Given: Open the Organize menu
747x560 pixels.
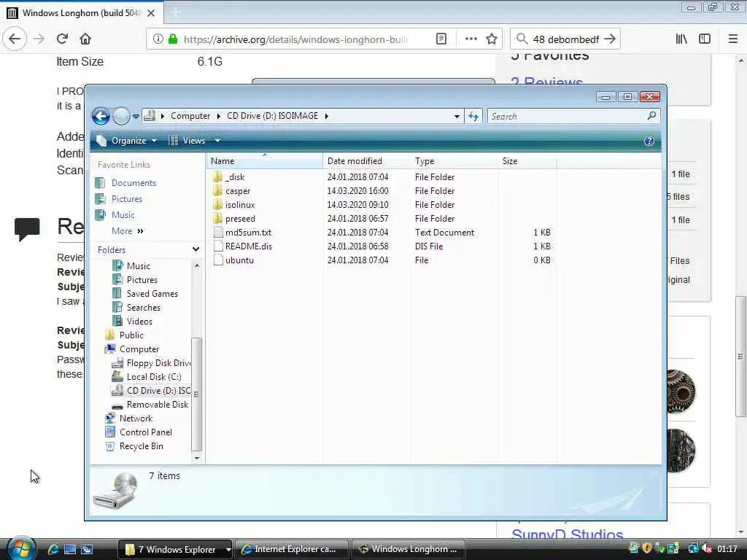Looking at the screenshot, I should point(128,141).
